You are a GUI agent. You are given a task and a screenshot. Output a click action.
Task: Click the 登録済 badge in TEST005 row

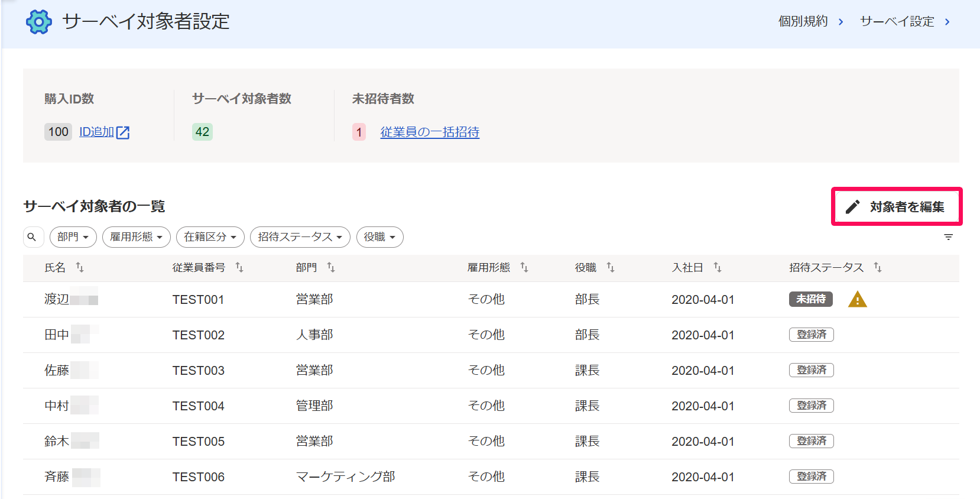pyautogui.click(x=812, y=441)
